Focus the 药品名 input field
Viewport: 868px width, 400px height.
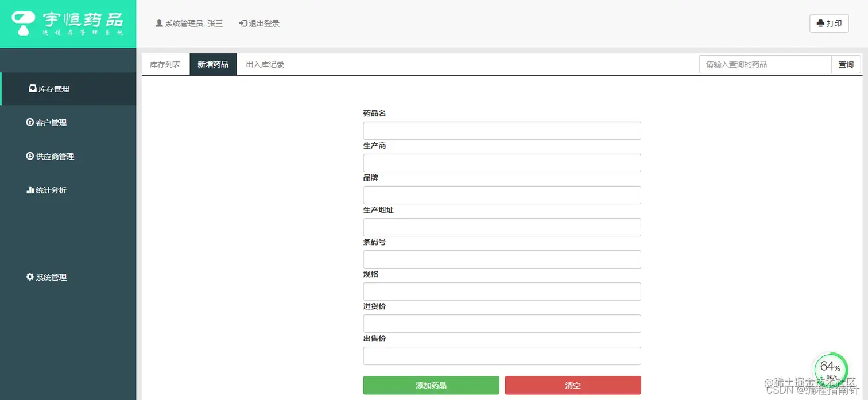coord(502,131)
